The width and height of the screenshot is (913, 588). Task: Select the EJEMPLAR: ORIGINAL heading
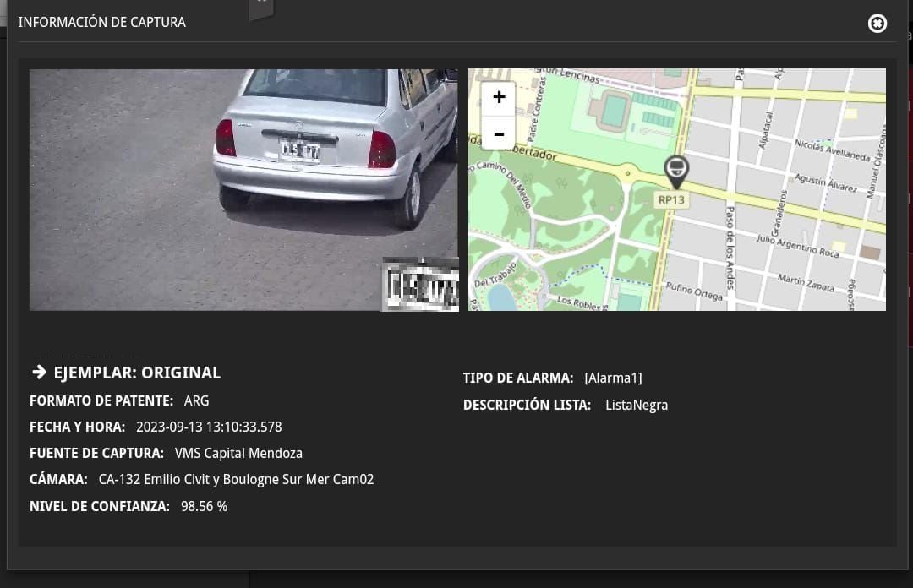pyautogui.click(x=137, y=373)
